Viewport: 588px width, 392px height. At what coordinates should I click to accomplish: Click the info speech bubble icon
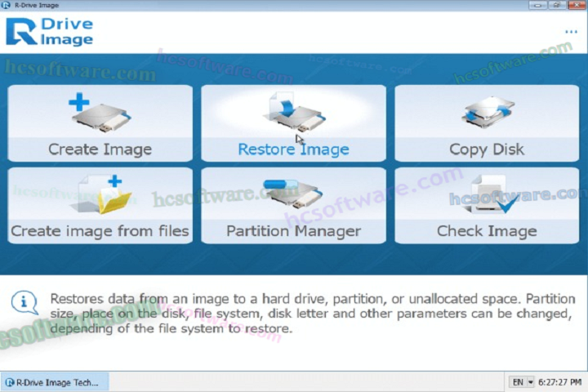click(x=24, y=302)
